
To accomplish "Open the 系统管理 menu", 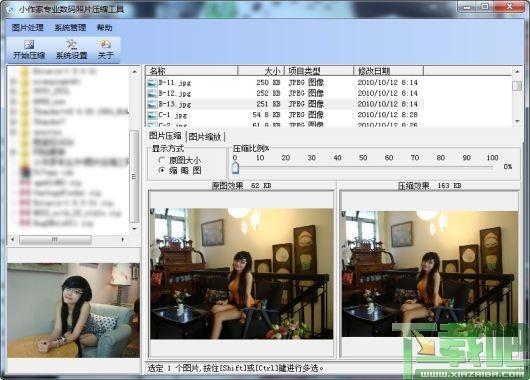I will pos(70,28).
